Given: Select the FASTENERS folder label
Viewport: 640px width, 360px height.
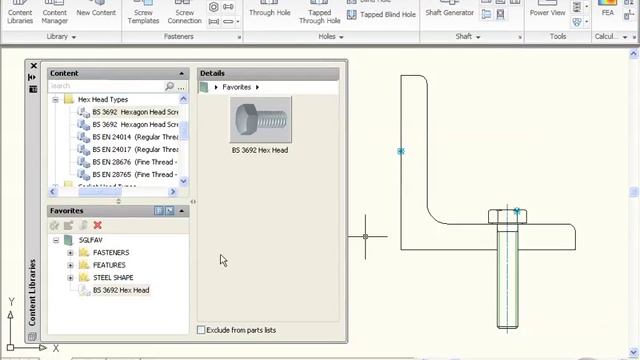Looking at the screenshot, I should pos(111,253).
